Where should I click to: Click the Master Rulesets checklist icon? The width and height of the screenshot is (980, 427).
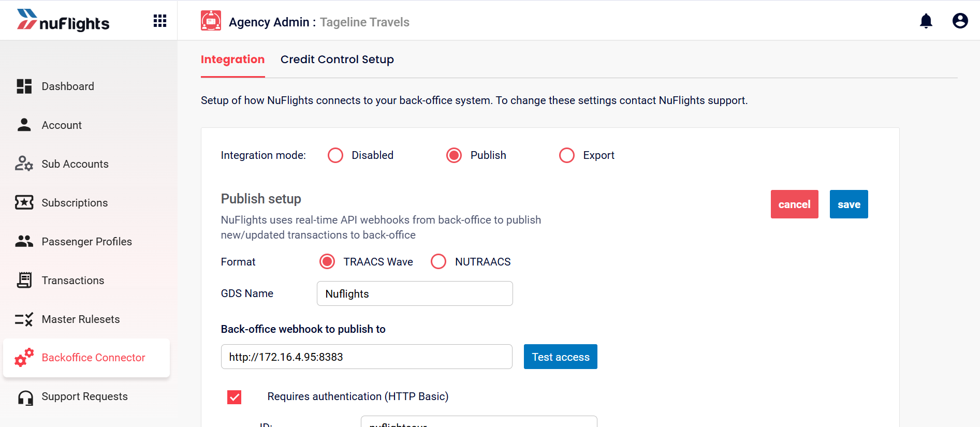point(24,319)
